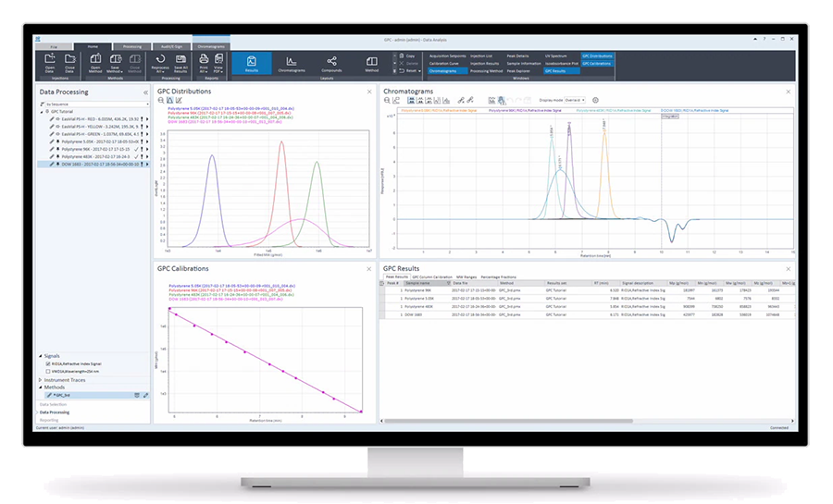Image resolution: width=833 pixels, height=504 pixels.
Task: Toggle the GPC Calibrations window button
Action: 597,63
